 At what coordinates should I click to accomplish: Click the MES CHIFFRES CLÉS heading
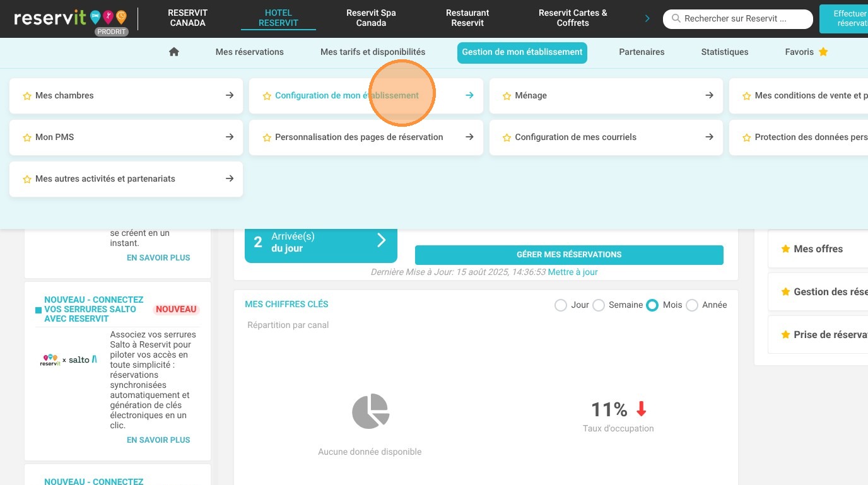coord(286,304)
